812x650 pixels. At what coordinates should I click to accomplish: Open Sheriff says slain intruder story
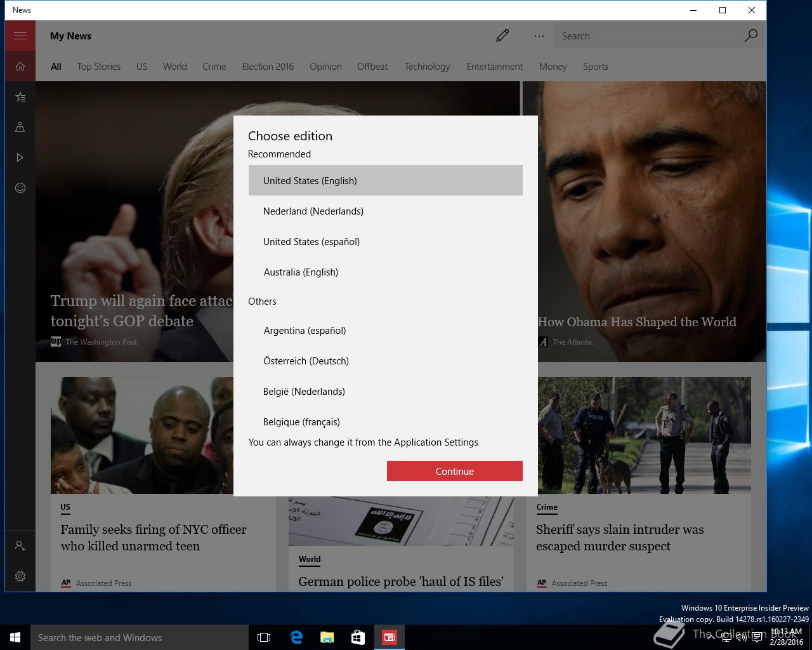(x=620, y=538)
